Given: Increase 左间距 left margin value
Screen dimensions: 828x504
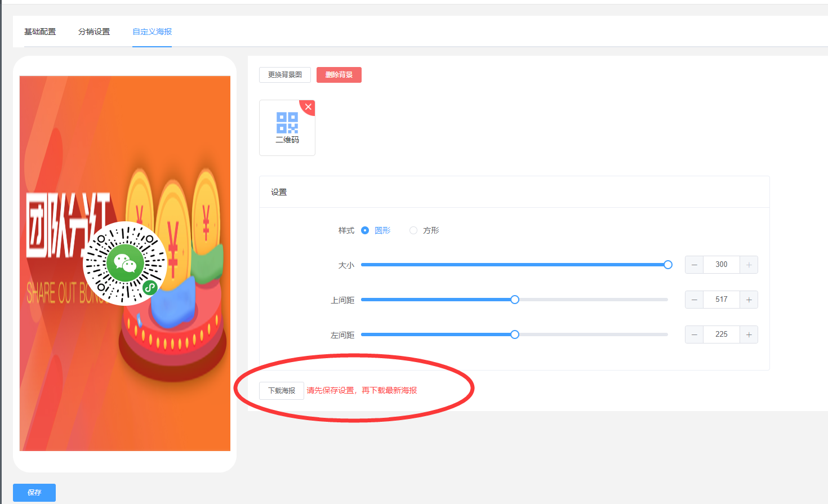Looking at the screenshot, I should coord(749,334).
